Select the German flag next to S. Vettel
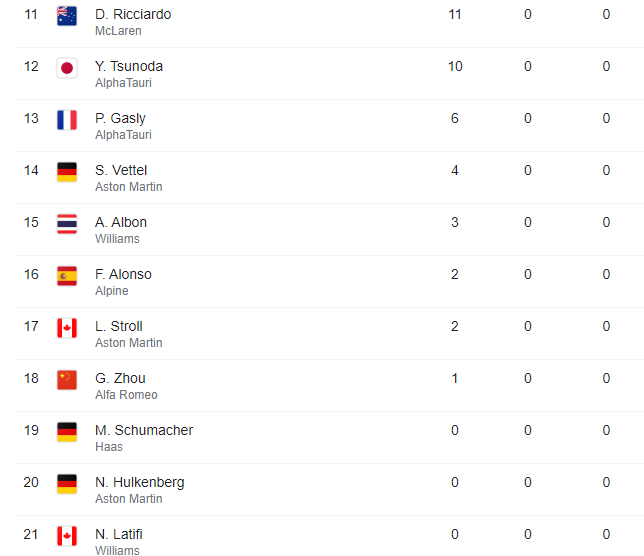Viewport: 644px width, 556px height. [67, 172]
